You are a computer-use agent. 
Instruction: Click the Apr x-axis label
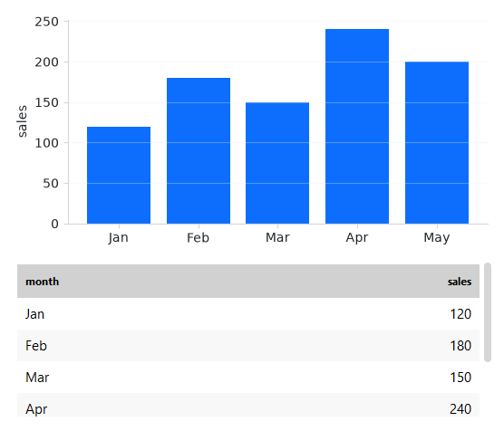coord(357,238)
